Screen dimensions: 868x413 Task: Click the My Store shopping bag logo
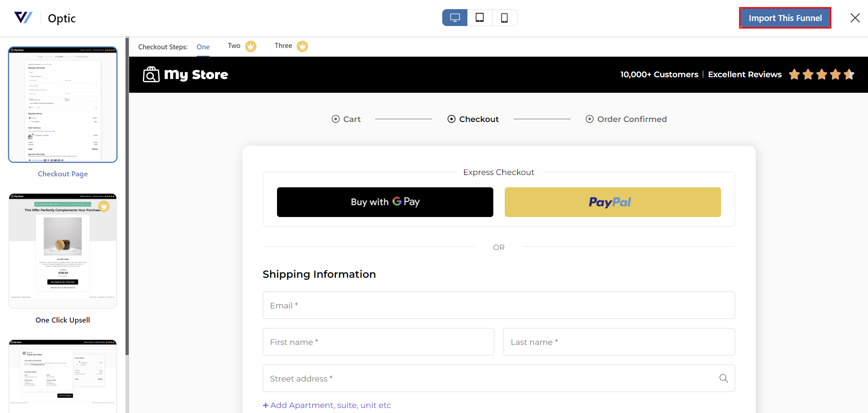[x=151, y=74]
